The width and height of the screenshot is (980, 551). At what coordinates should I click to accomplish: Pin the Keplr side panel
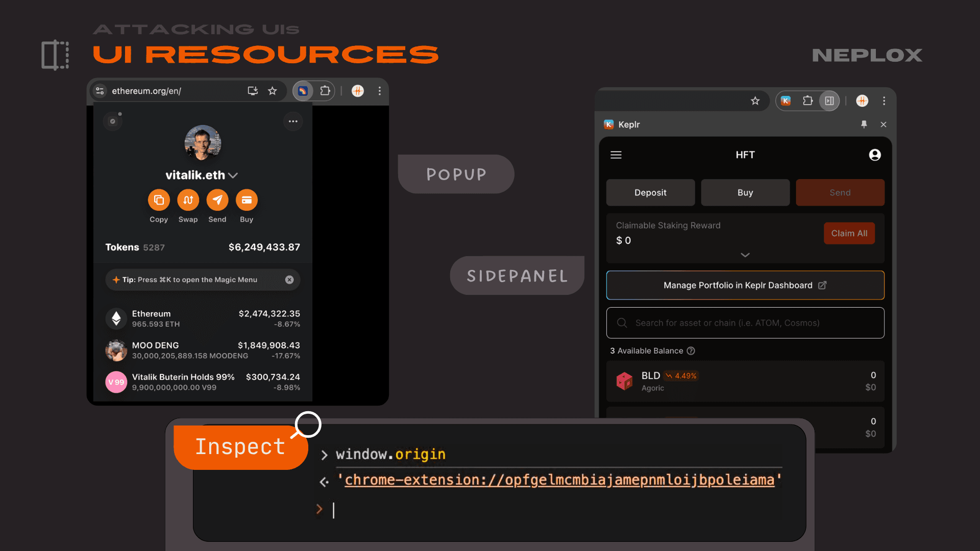point(865,124)
